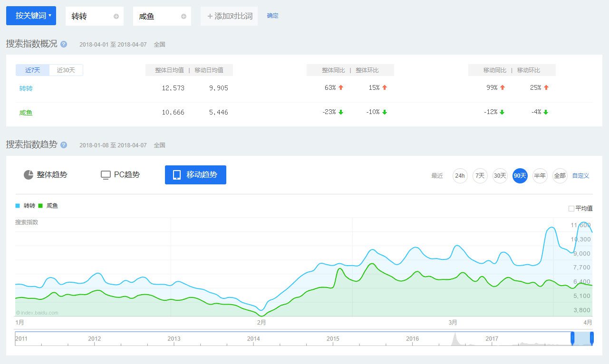Click the monitor icon for PC趋势

[x=106, y=175]
